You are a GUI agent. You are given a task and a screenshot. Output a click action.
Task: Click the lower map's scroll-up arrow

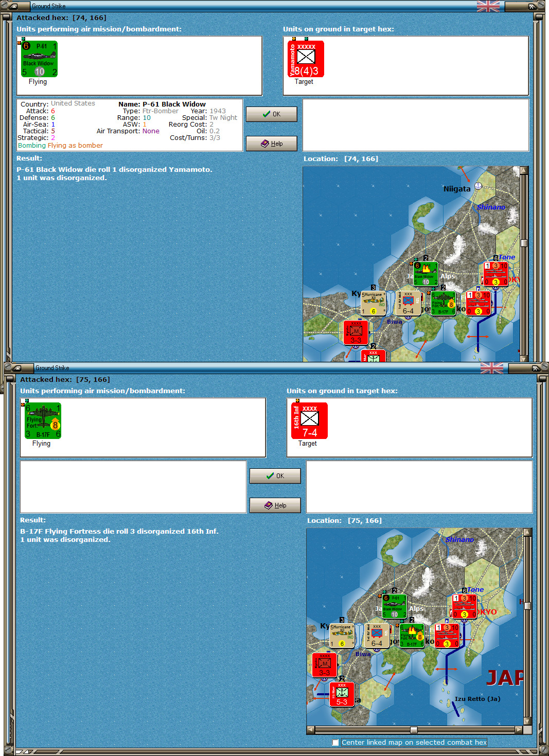pos(527,532)
